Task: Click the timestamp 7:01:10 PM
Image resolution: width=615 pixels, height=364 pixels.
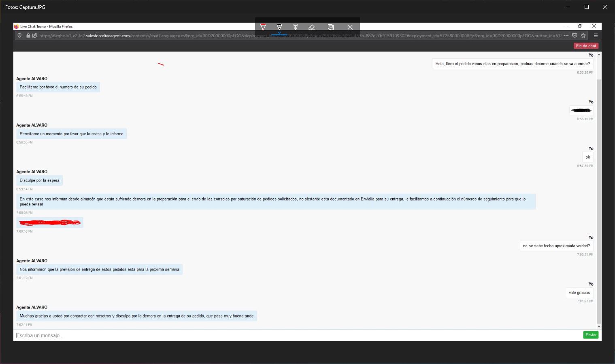Action: [25, 278]
